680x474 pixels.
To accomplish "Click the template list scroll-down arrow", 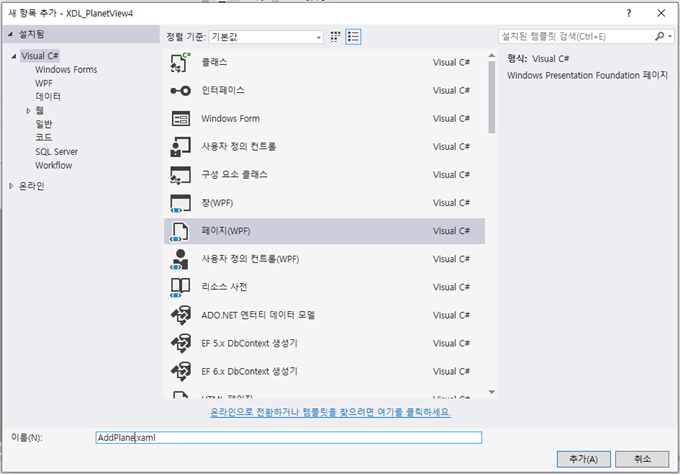I will [x=492, y=392].
